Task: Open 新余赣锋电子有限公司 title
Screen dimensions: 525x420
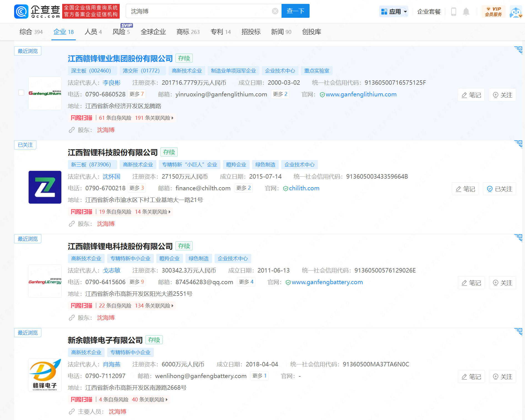Action: pos(105,340)
